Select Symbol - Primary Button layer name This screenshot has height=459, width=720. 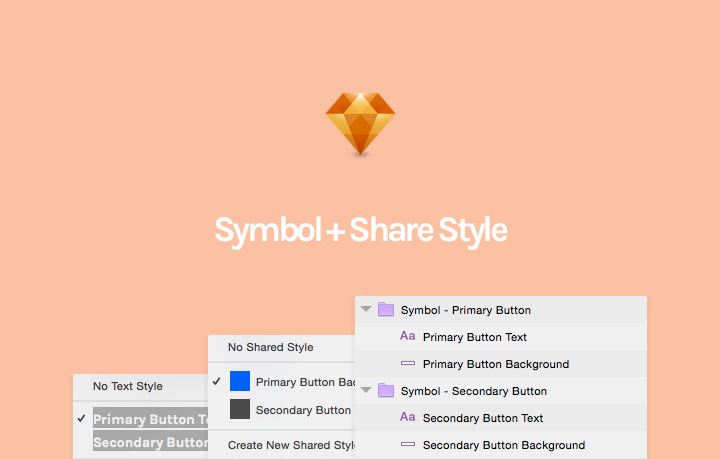[466, 310]
